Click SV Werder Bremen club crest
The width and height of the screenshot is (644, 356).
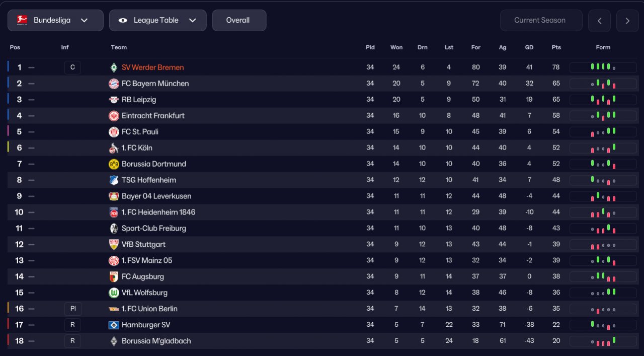[x=114, y=67]
